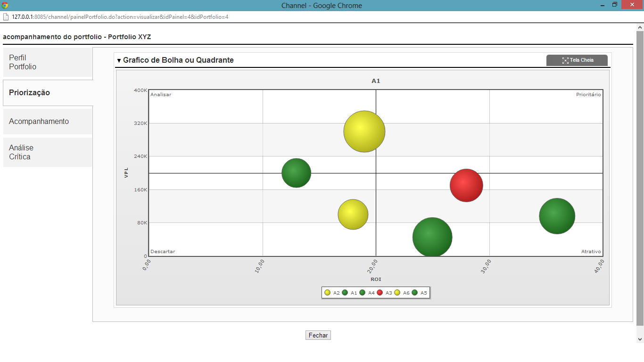Click the scrollbar up arrow
Image resolution: width=644 pixels, height=362 pixels.
[640, 27]
